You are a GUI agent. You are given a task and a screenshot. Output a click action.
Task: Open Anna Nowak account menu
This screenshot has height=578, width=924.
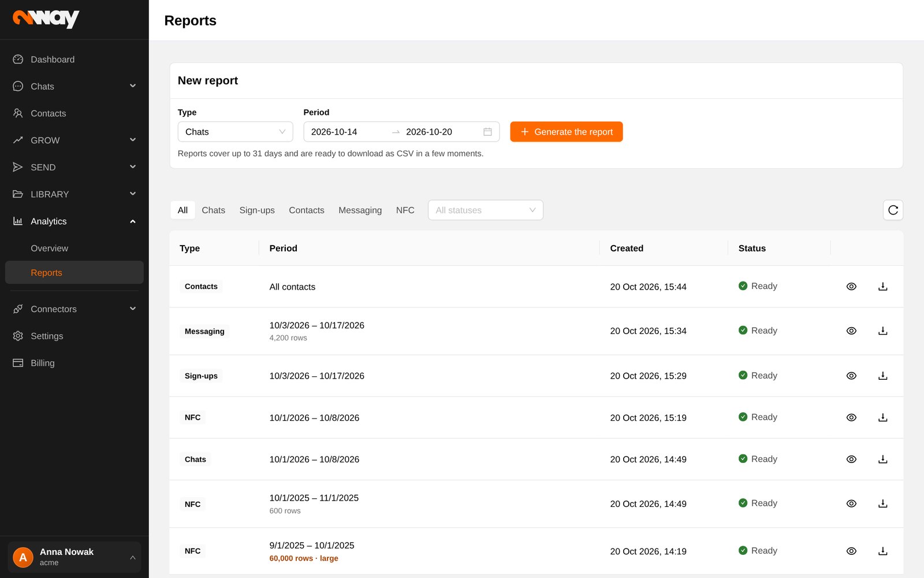pos(74,557)
